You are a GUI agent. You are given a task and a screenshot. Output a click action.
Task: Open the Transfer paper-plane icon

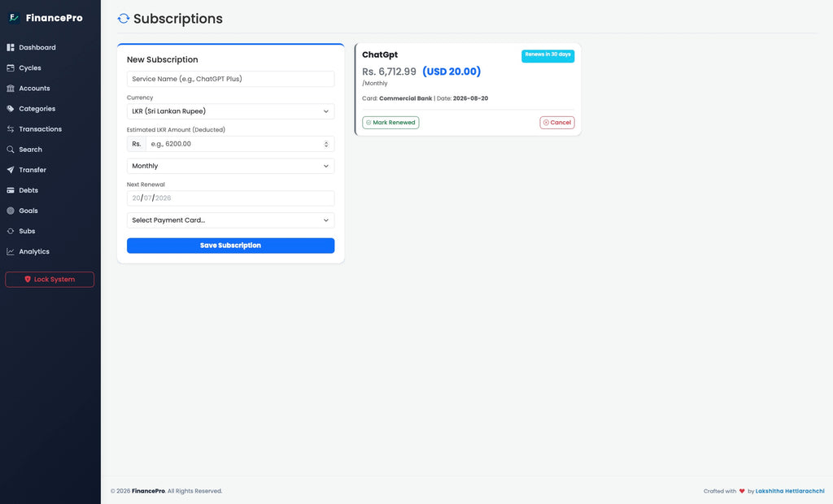tap(10, 170)
